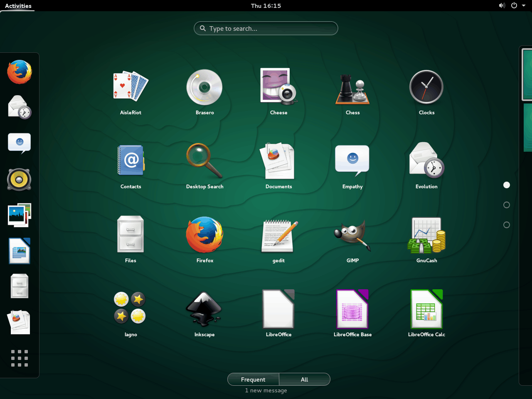Select the Frequent applications view
532x399 pixels.
click(253, 379)
